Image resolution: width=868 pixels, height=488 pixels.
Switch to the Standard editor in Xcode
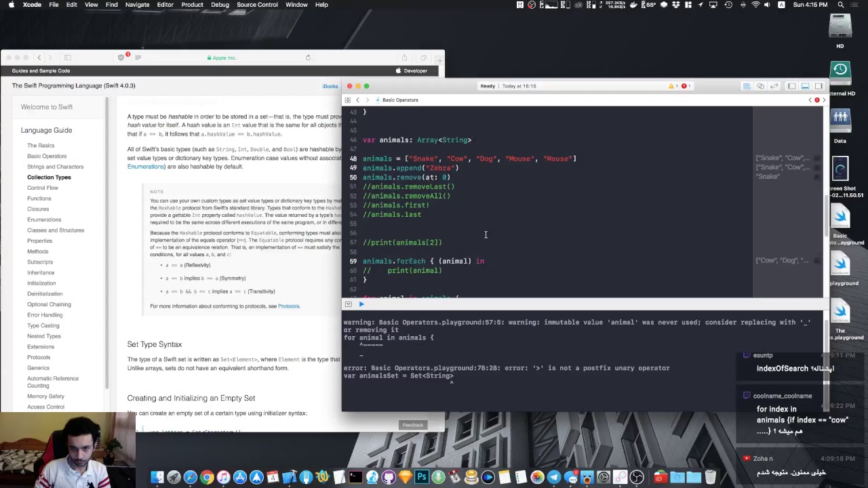pos(747,86)
